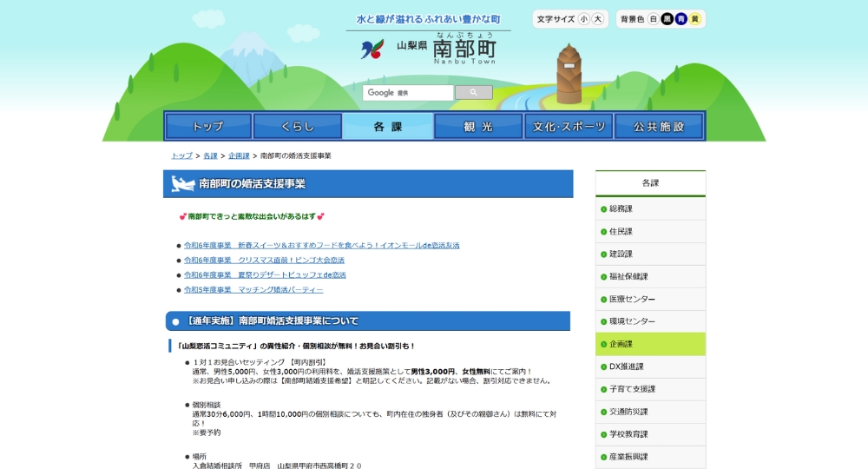Viewport: 868px width, 469px height.
Task: Set text size to large (大)
Action: click(597, 19)
